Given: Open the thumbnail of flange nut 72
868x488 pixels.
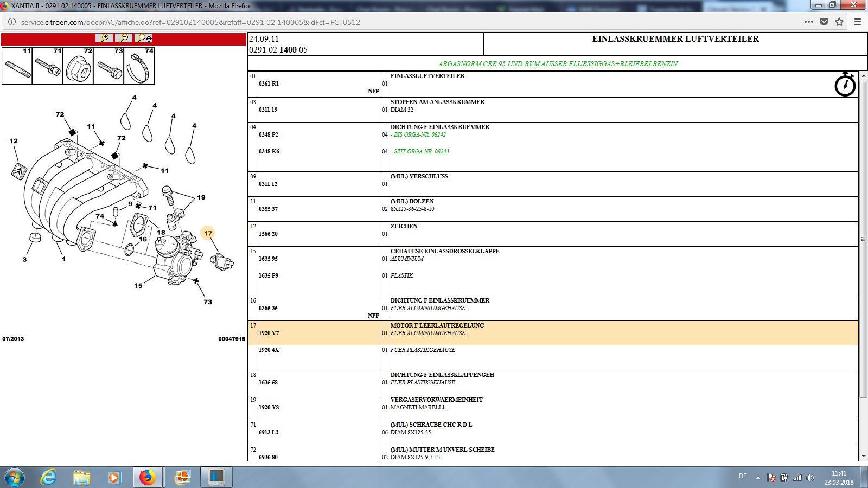Looking at the screenshot, I should click(78, 66).
